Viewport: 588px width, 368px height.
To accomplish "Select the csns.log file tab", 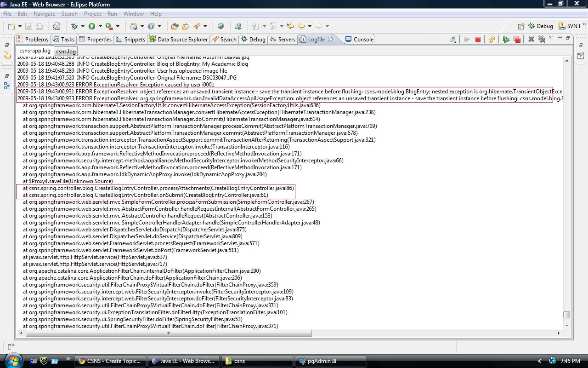I will 66,52.
